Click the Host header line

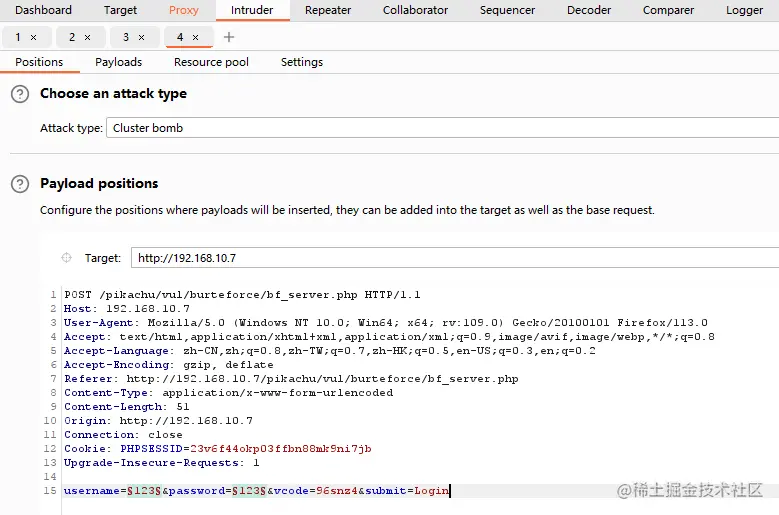point(127,309)
